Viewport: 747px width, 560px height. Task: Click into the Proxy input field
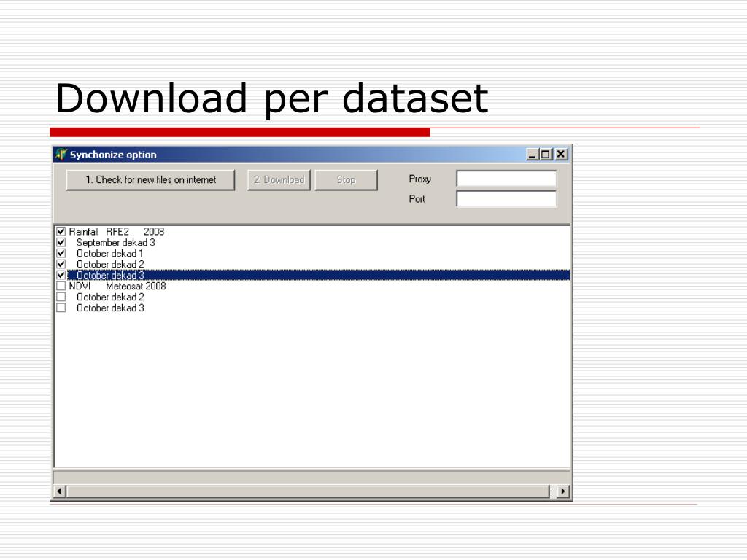click(x=506, y=179)
